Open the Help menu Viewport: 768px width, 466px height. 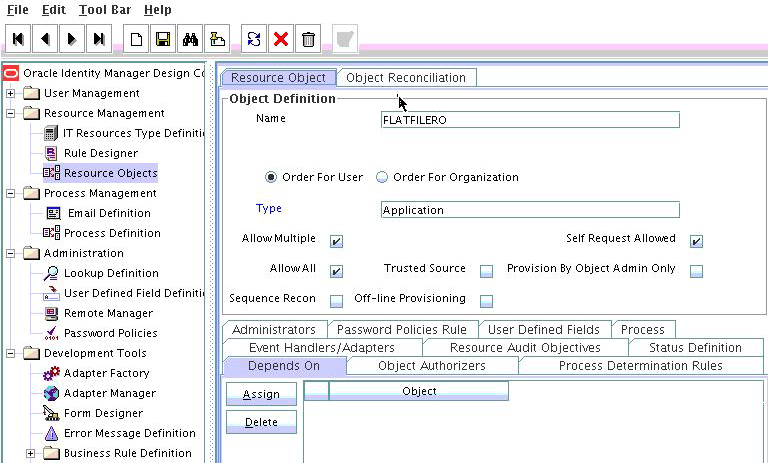tap(158, 10)
